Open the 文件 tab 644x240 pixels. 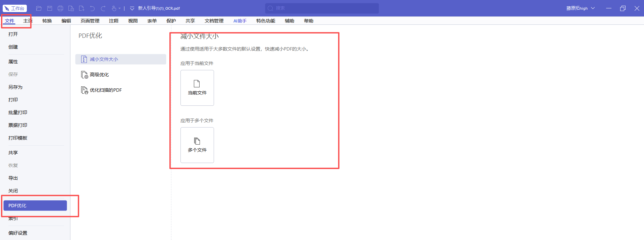coord(10,21)
